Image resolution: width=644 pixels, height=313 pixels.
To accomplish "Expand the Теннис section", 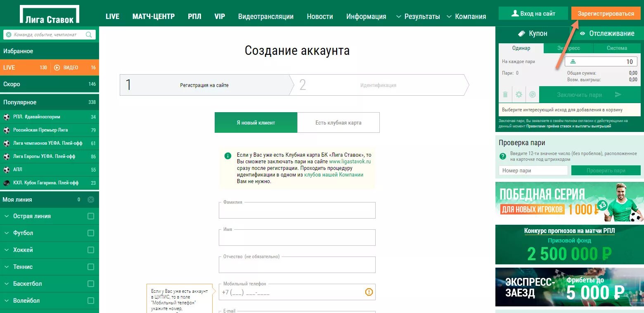I will point(7,267).
